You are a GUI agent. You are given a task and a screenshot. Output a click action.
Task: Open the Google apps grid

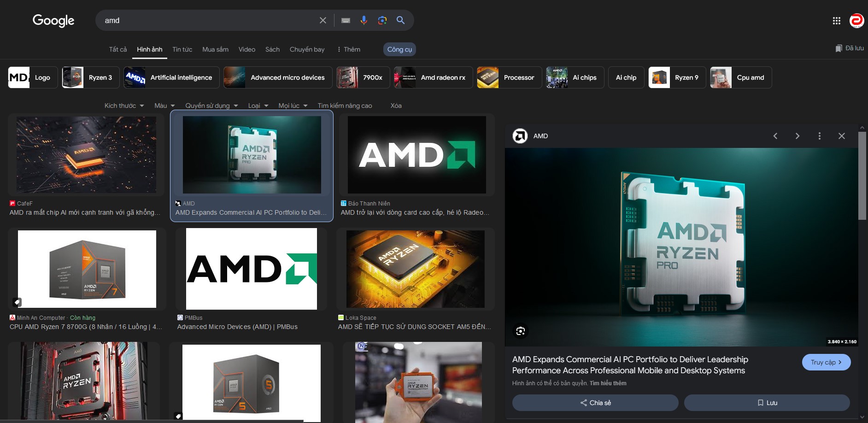[x=837, y=21]
